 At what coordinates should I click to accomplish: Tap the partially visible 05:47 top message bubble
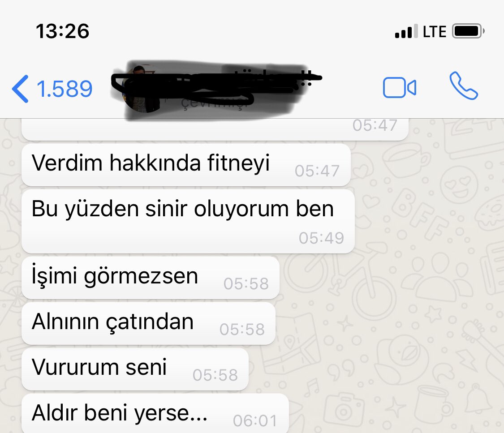coord(215,129)
